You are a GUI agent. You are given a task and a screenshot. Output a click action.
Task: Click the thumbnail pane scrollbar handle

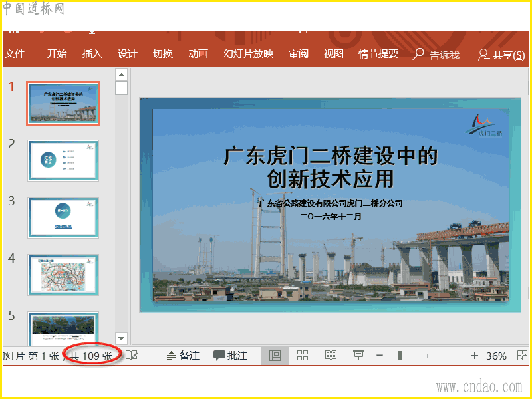pos(122,88)
